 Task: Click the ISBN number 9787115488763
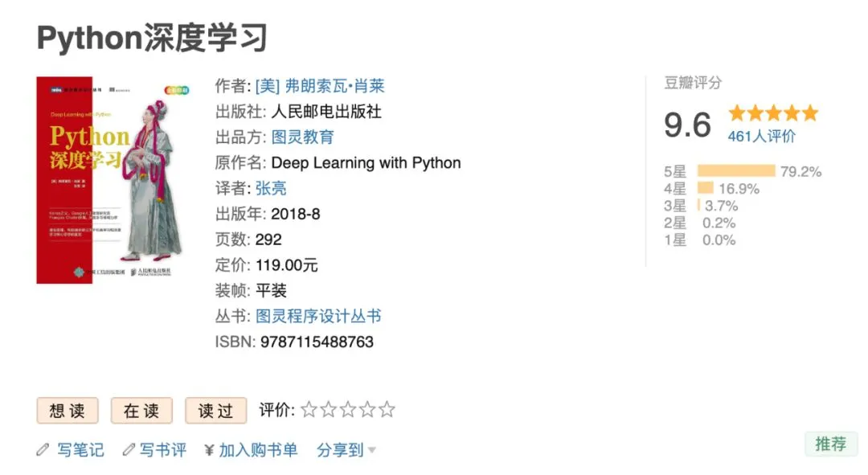(317, 342)
